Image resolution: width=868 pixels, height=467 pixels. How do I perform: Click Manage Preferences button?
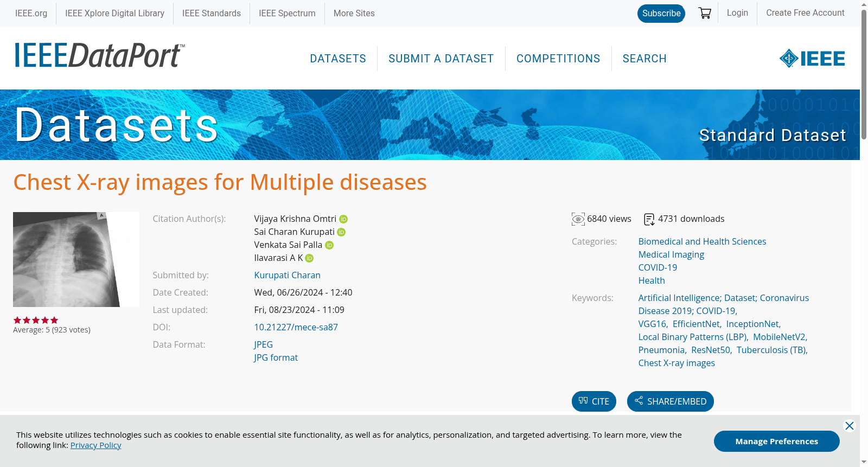pos(777,442)
